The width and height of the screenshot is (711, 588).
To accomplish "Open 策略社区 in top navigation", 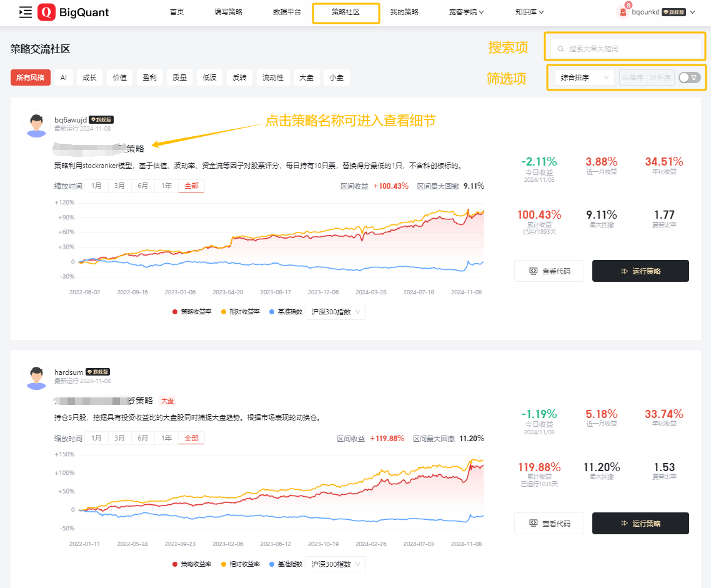I will tap(346, 12).
